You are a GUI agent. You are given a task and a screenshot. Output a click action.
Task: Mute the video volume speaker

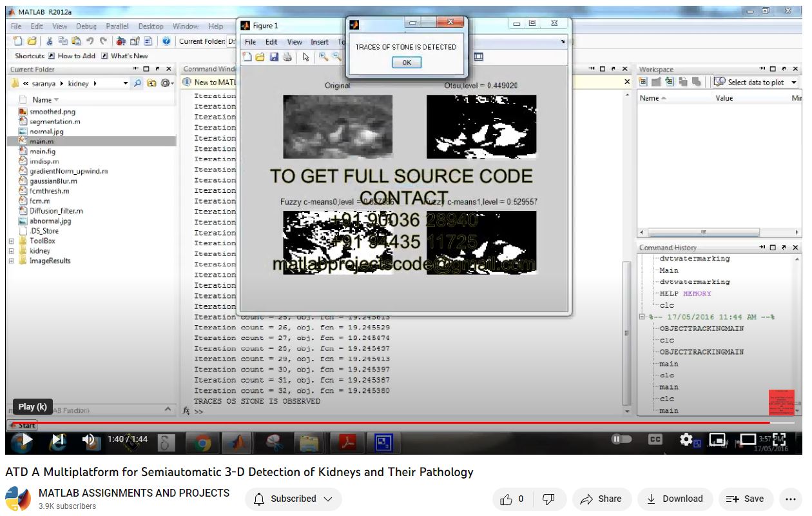[90, 440]
